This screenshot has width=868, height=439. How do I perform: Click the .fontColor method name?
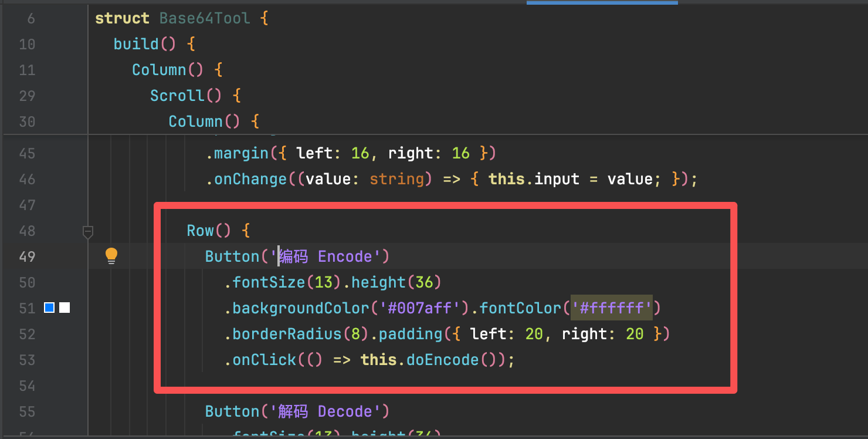coord(516,308)
